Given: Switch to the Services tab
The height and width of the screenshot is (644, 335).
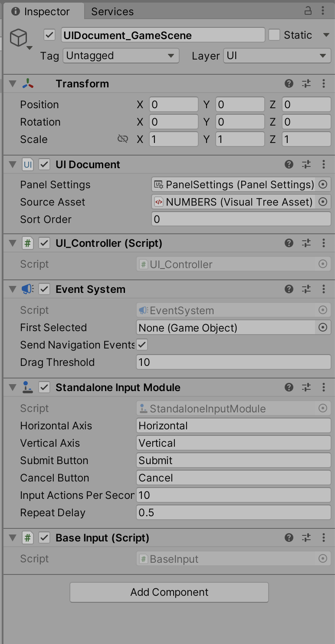Looking at the screenshot, I should pyautogui.click(x=112, y=11).
